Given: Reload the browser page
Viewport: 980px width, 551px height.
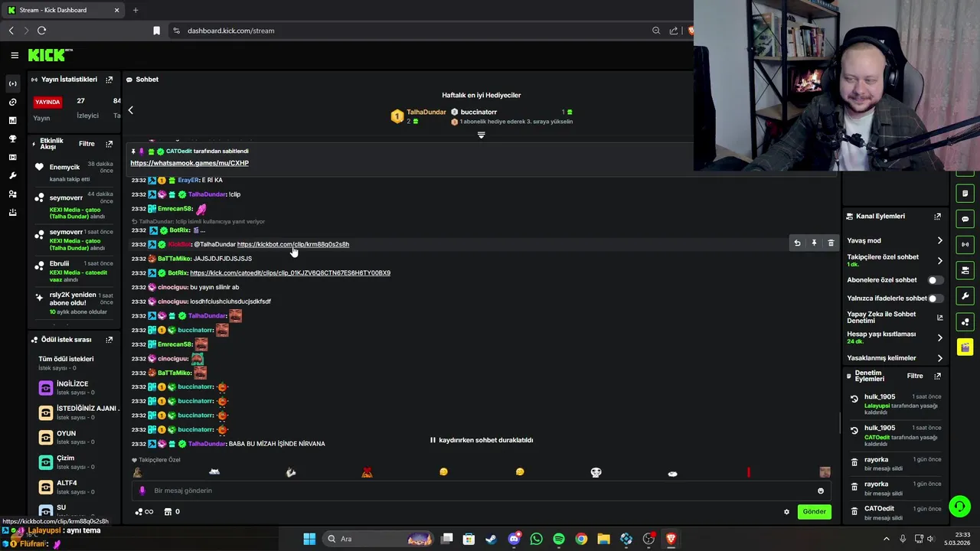Looking at the screenshot, I should pyautogui.click(x=41, y=31).
